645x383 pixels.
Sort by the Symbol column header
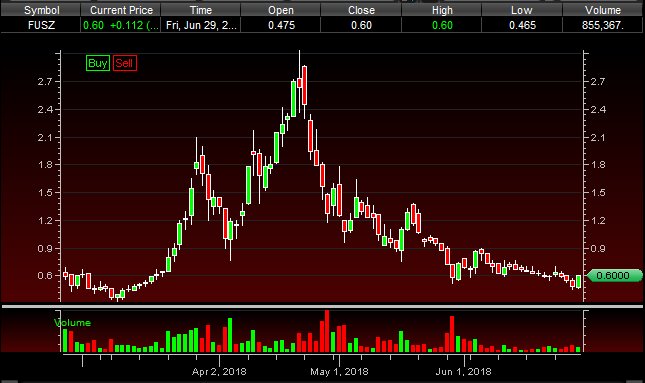click(x=41, y=10)
